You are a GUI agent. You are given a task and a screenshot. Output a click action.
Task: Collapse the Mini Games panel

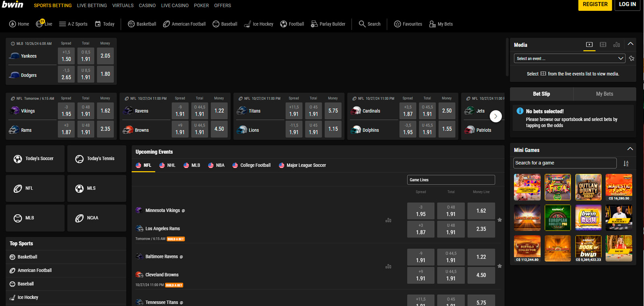(630, 149)
